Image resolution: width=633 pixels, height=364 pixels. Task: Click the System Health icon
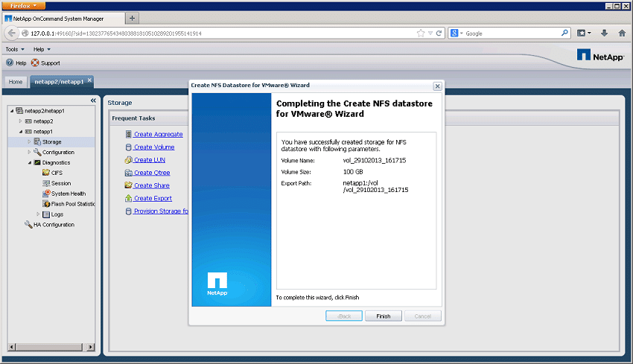point(46,194)
